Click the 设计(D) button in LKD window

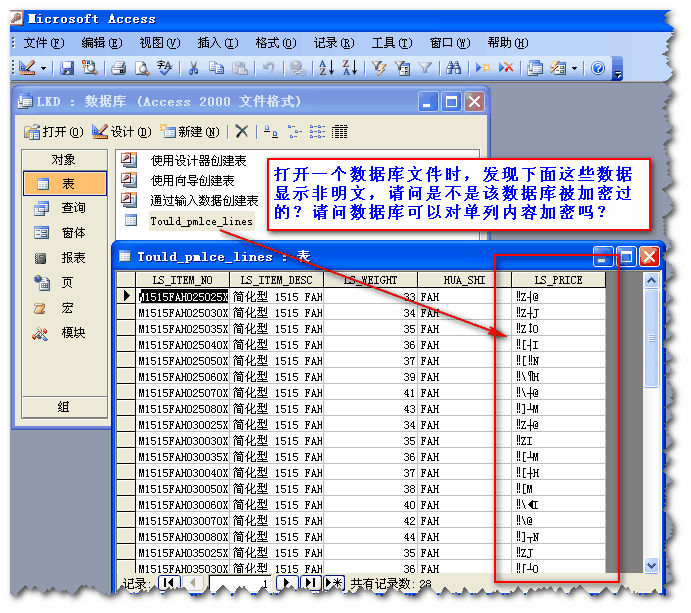coord(122,131)
